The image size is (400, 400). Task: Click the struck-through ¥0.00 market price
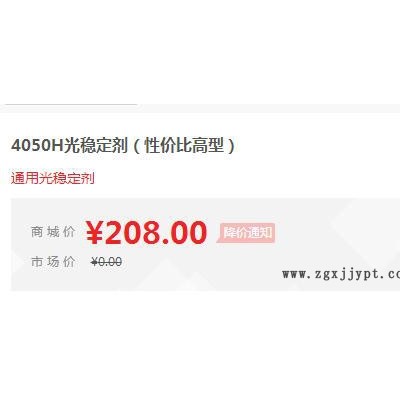107,262
